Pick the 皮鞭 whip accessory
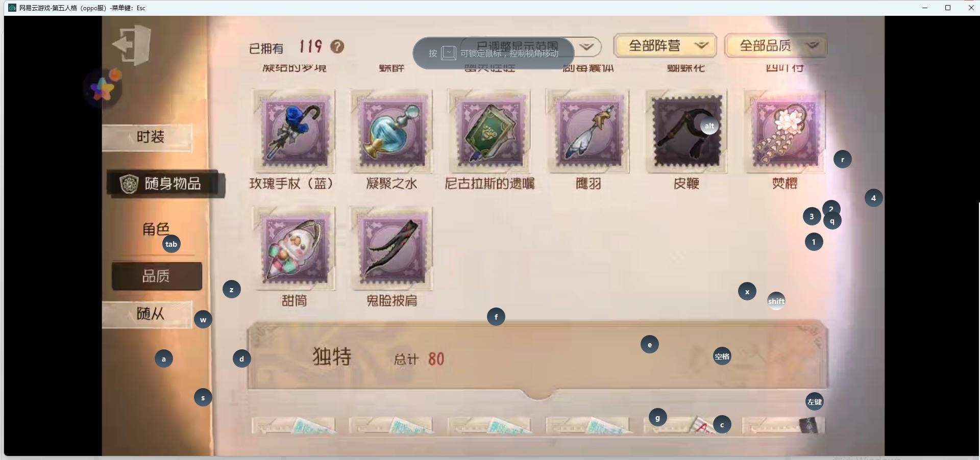 tap(686, 131)
